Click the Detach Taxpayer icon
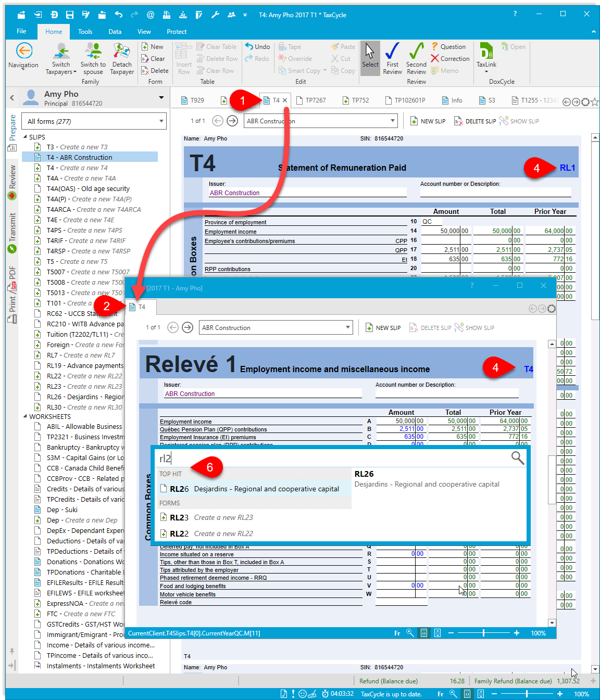 (122, 52)
